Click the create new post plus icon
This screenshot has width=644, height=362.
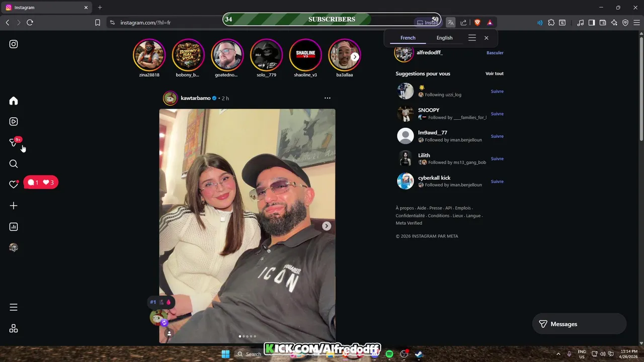(14, 206)
